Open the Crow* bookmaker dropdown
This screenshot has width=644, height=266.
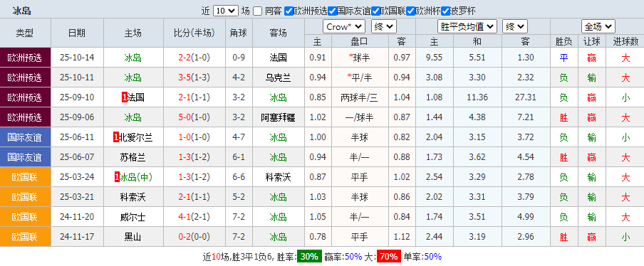click(x=344, y=26)
